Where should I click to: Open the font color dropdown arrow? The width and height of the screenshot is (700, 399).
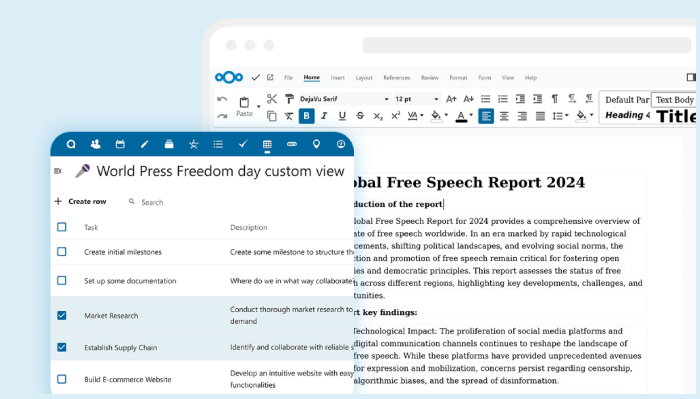pyautogui.click(x=471, y=116)
